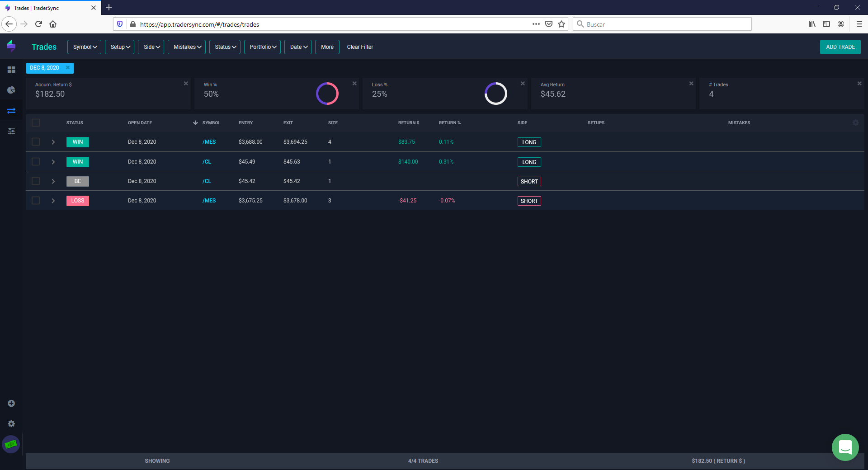Open the Portfolio filter dropdown

(262, 47)
